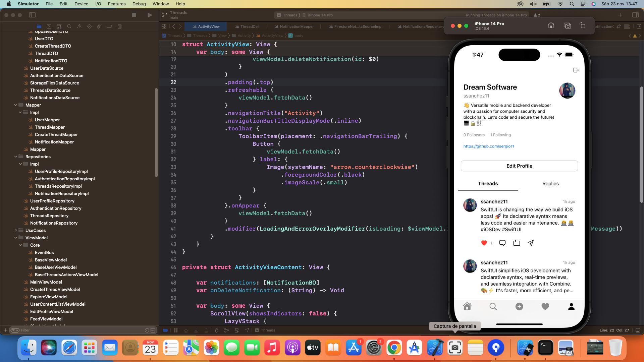Tap the heart like icon on first thread
Image resolution: width=644 pixels, height=362 pixels.
(x=484, y=243)
